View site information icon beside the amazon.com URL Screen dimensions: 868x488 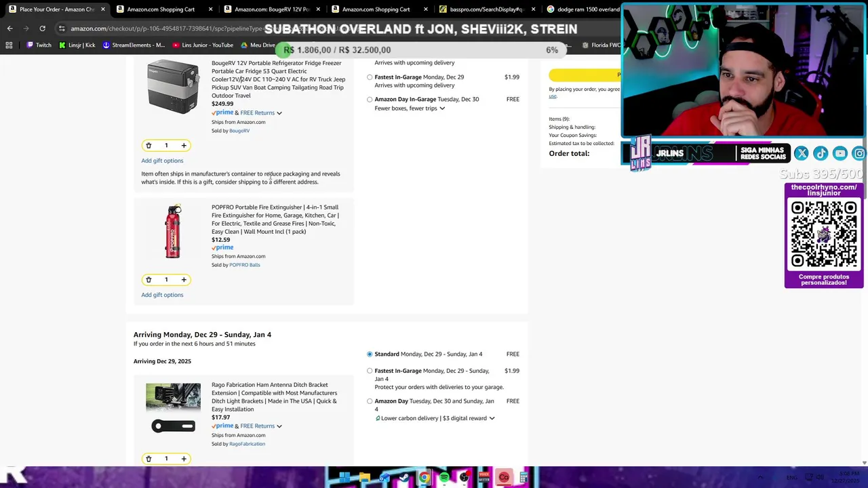[x=62, y=28]
